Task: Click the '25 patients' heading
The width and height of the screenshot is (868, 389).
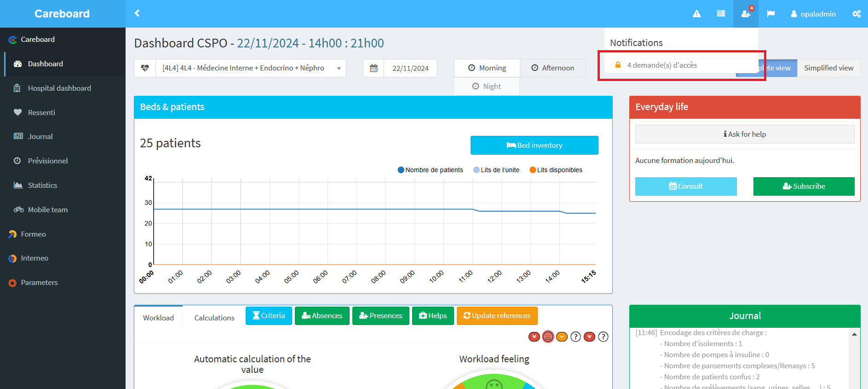Action: pos(170,143)
